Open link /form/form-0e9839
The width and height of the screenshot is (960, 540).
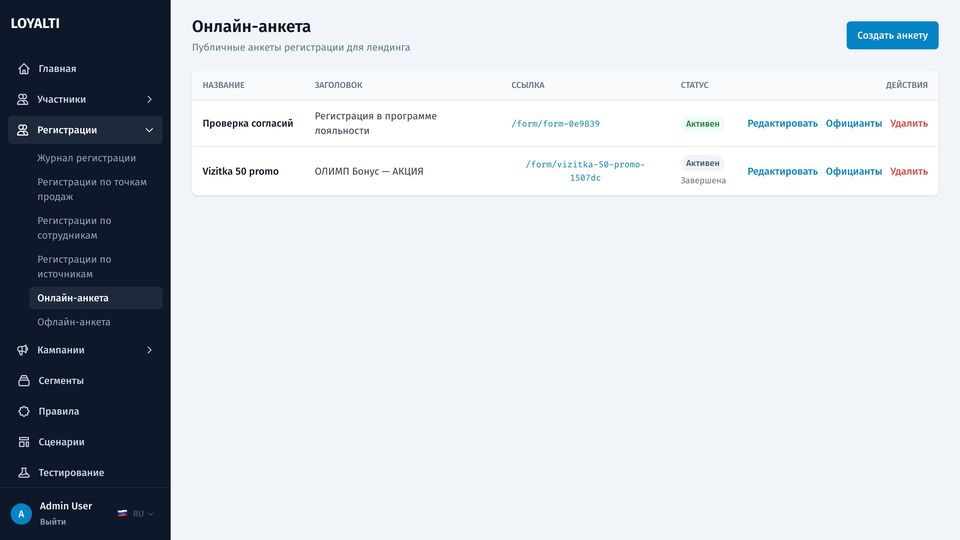coord(555,124)
